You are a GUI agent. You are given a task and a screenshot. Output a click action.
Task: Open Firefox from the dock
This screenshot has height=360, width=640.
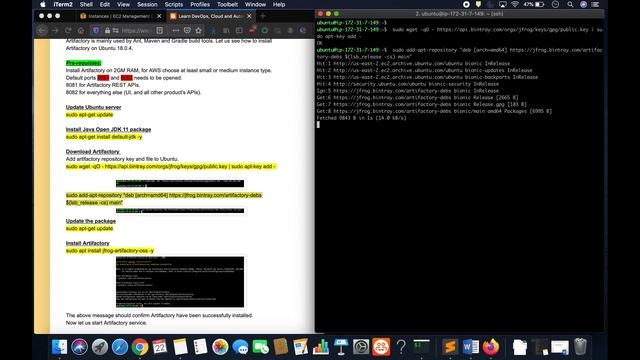[x=491, y=347]
